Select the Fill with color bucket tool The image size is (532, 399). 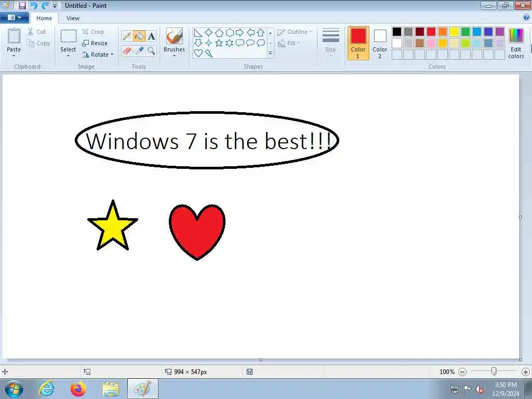point(139,36)
